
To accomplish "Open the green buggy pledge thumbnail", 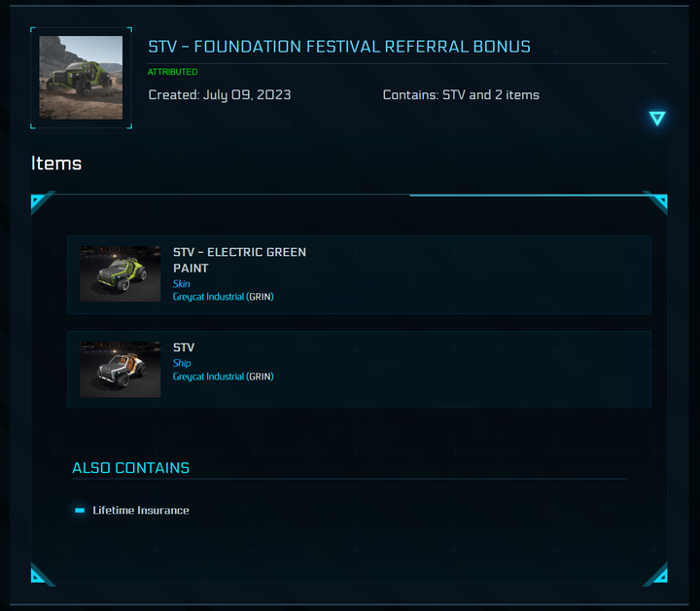I will (81, 78).
